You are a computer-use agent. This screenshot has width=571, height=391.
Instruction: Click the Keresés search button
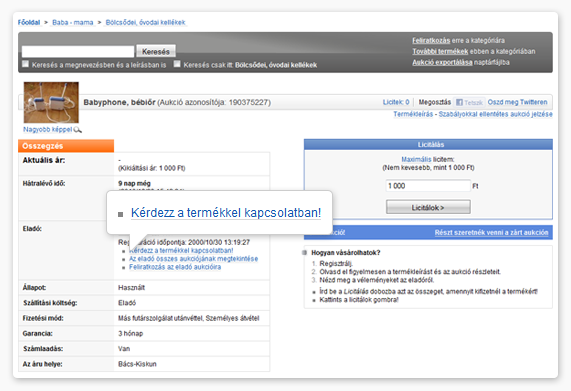156,51
